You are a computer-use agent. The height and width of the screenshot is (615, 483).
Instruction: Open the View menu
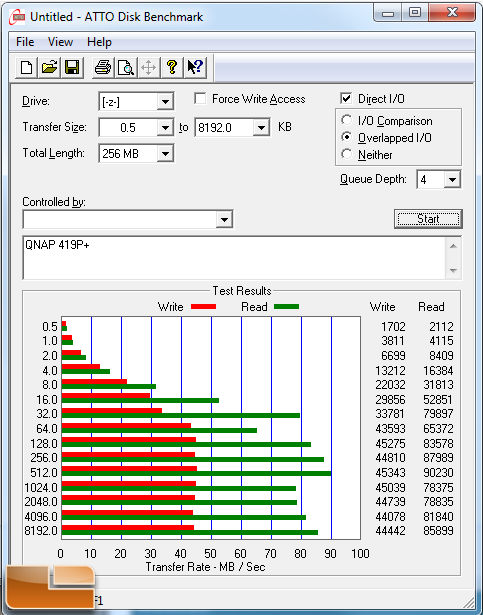(60, 42)
